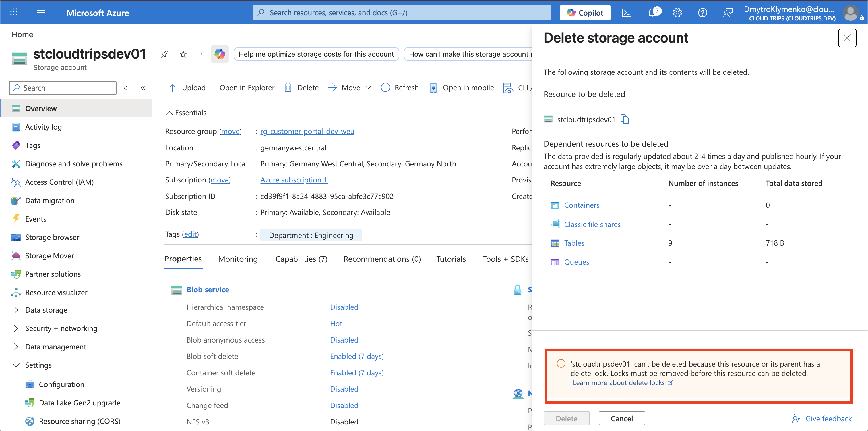Focus the sidebar Search field
The image size is (868, 431).
(x=63, y=88)
